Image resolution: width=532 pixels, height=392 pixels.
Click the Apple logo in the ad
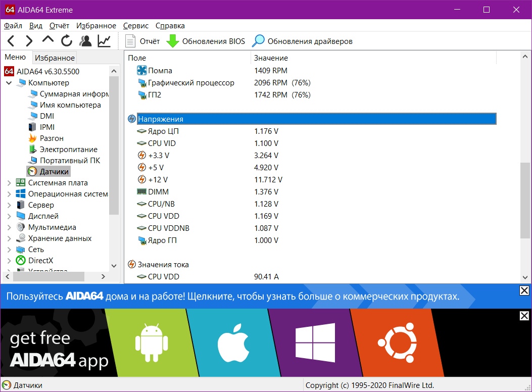(233, 343)
